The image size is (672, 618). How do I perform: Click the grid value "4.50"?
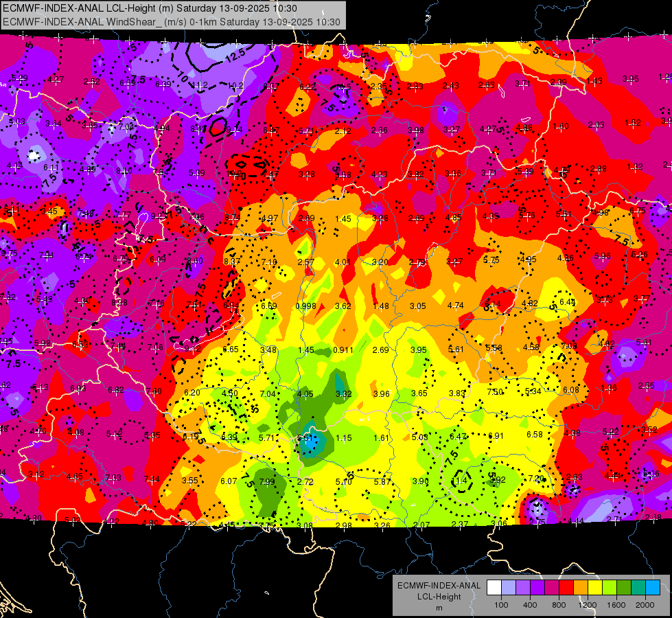coord(230,393)
